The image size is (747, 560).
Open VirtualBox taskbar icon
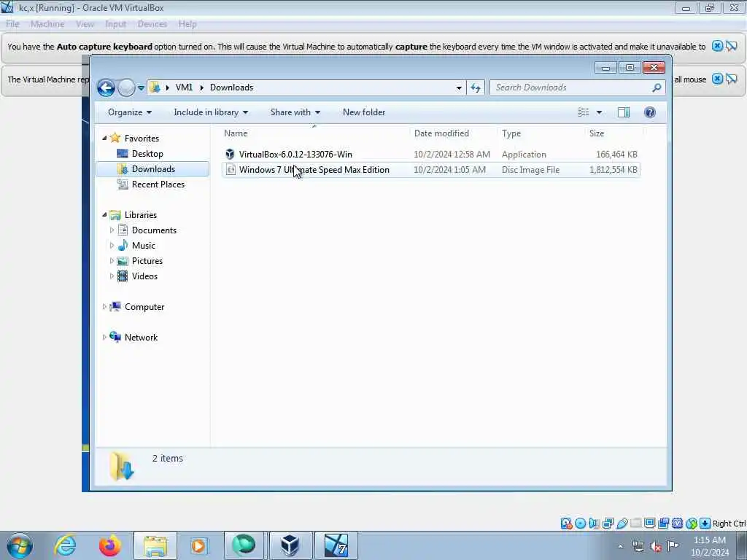pos(290,545)
